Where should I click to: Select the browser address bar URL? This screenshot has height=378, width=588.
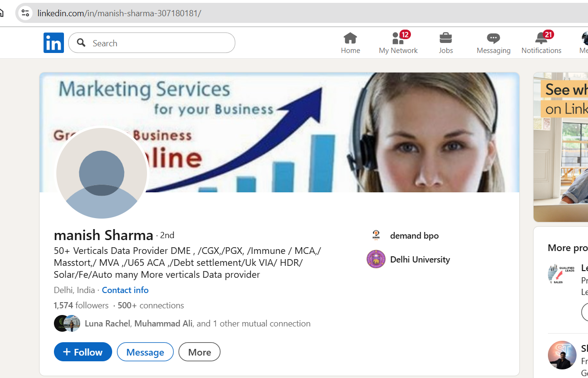(x=119, y=13)
